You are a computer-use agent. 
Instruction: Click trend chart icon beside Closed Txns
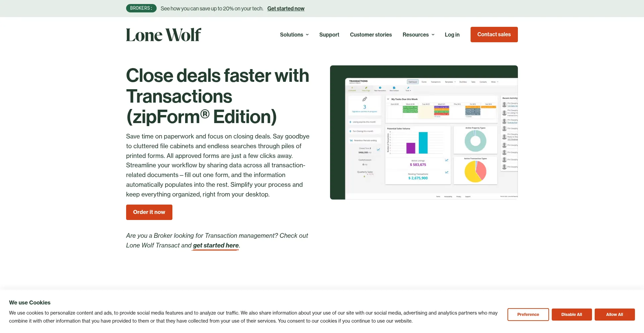point(378,150)
